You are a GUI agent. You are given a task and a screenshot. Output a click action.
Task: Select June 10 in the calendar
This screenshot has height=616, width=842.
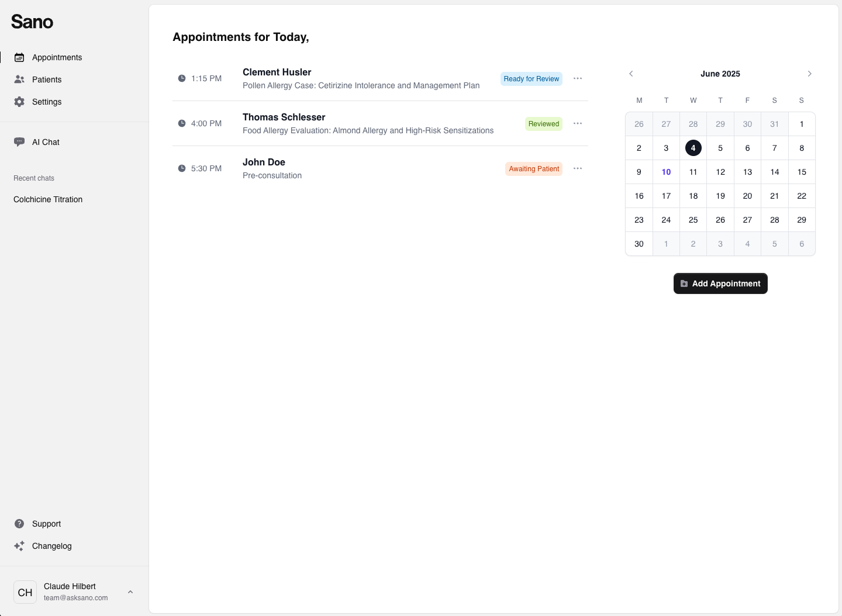pyautogui.click(x=666, y=172)
